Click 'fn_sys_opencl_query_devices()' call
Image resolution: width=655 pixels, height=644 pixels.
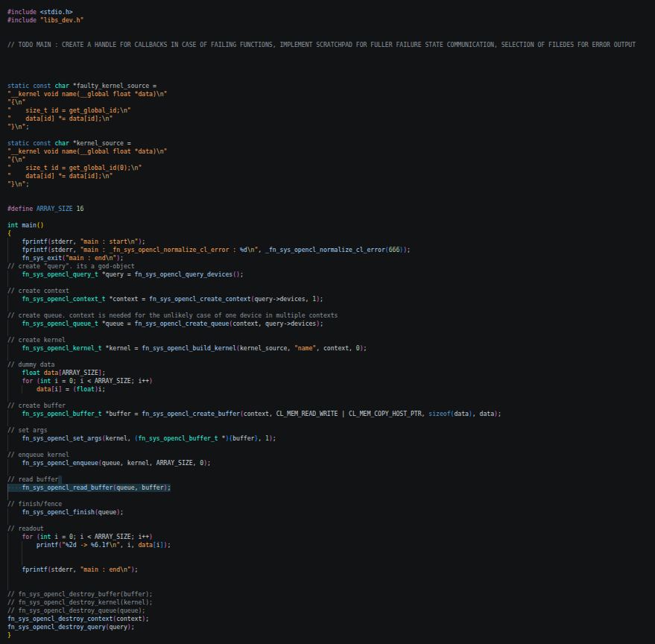tap(187, 274)
